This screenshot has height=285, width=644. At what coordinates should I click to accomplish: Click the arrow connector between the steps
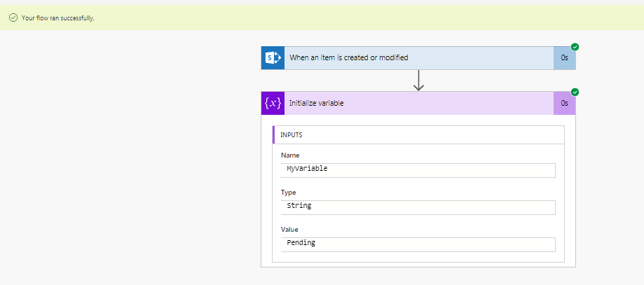[x=418, y=81]
